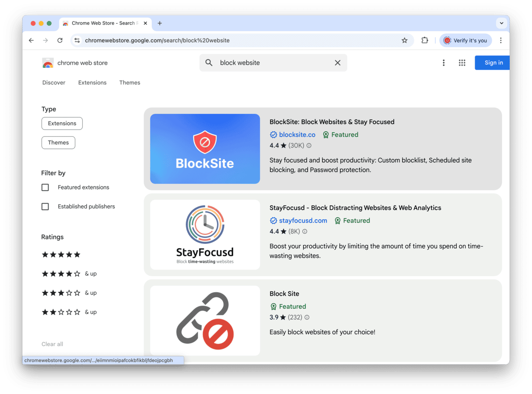This screenshot has height=394, width=532.
Task: Open the StayFocusd logo thumbnail
Action: [205, 235]
